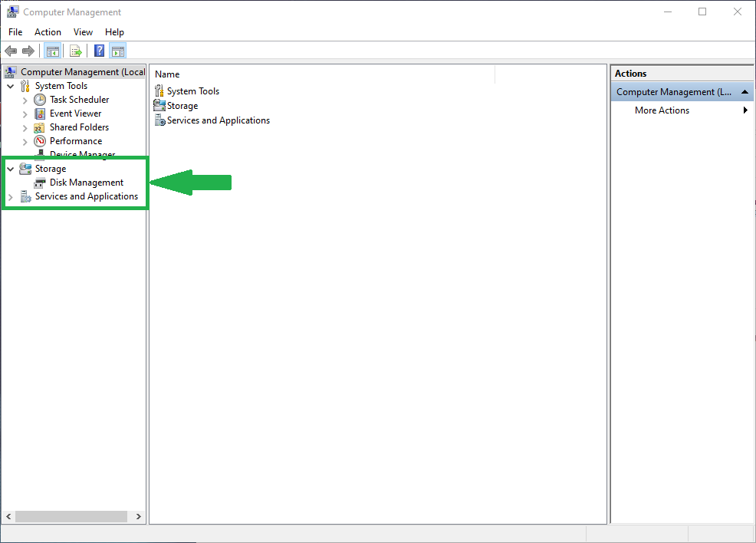Image resolution: width=756 pixels, height=543 pixels.
Task: Select Shared Folders label in the tree
Action: coord(80,127)
